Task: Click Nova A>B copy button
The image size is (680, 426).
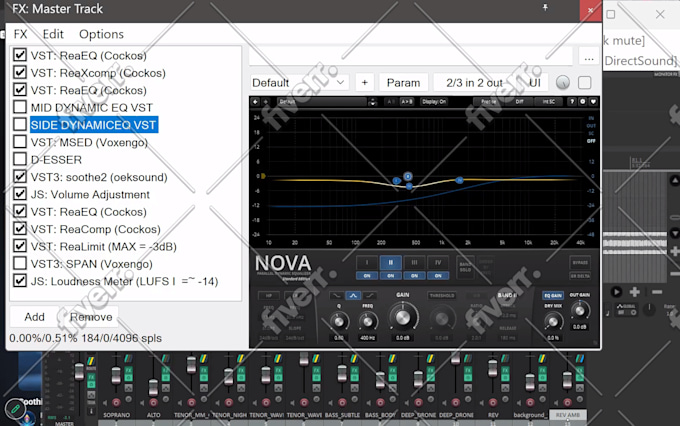Action: [x=406, y=102]
